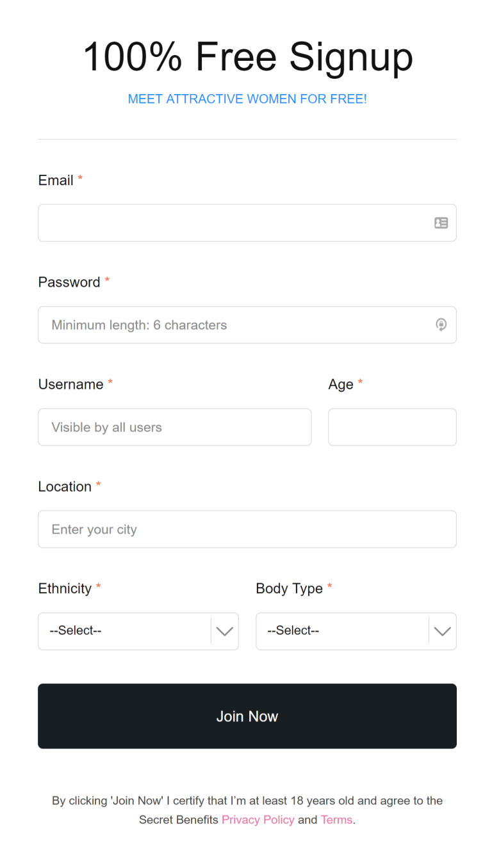The height and width of the screenshot is (868, 492).
Task: Open the Body Type dropdown
Action: [x=356, y=631]
